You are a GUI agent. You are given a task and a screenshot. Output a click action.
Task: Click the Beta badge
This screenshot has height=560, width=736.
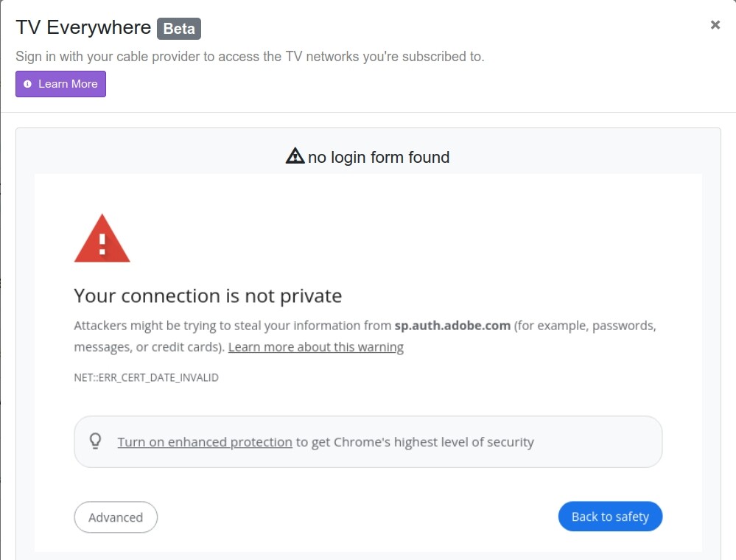pyautogui.click(x=179, y=29)
